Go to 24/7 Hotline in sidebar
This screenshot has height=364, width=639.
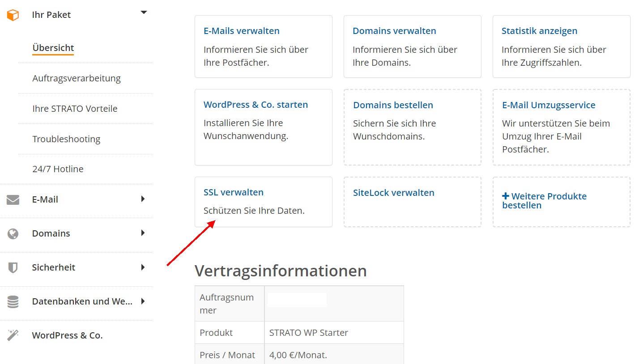58,169
